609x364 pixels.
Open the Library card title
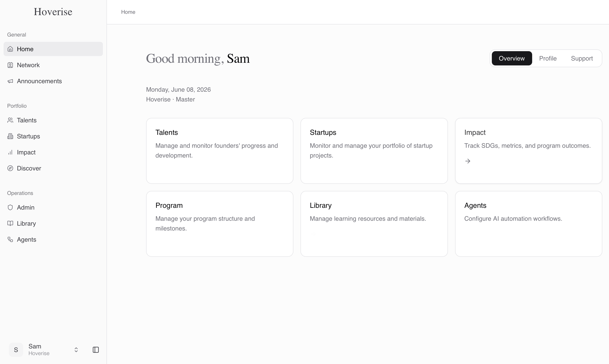point(321,206)
